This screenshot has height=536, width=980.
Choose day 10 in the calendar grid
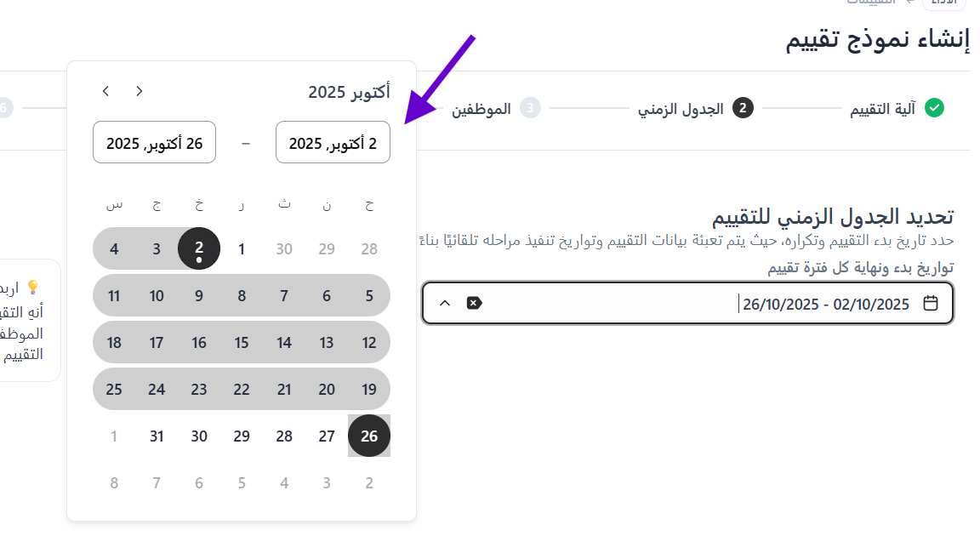tap(157, 296)
